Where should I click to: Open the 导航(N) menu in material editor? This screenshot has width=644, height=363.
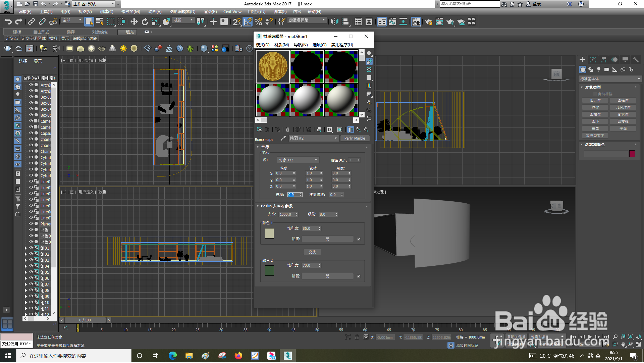[x=301, y=45]
